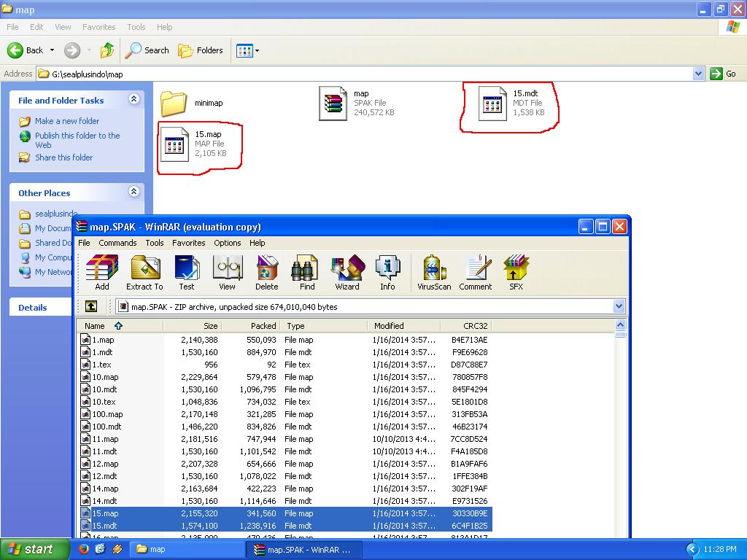Select the 15.mdt file in Explorer
Screen dimensions: 747x560
pos(511,103)
